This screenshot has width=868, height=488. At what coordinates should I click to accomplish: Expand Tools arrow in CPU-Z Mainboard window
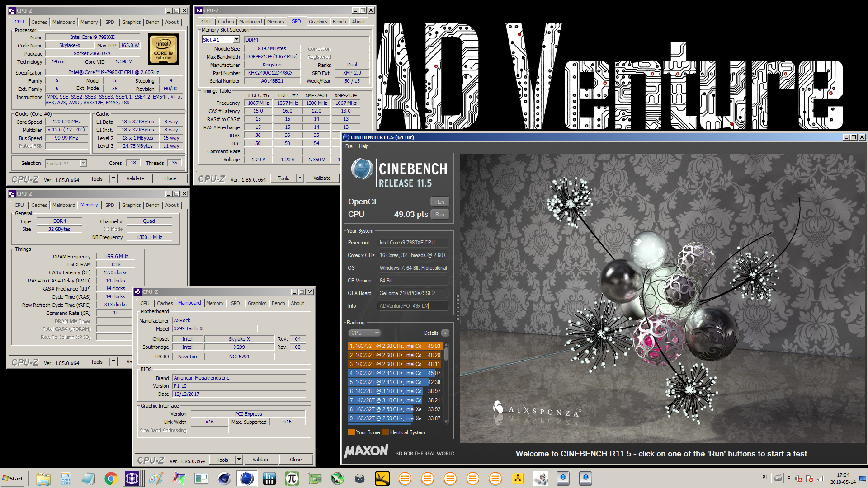pyautogui.click(x=239, y=460)
